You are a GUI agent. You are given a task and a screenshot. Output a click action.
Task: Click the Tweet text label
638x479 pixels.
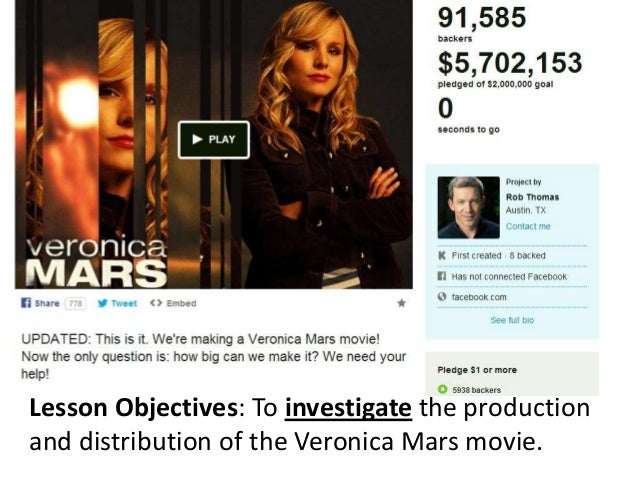point(124,304)
